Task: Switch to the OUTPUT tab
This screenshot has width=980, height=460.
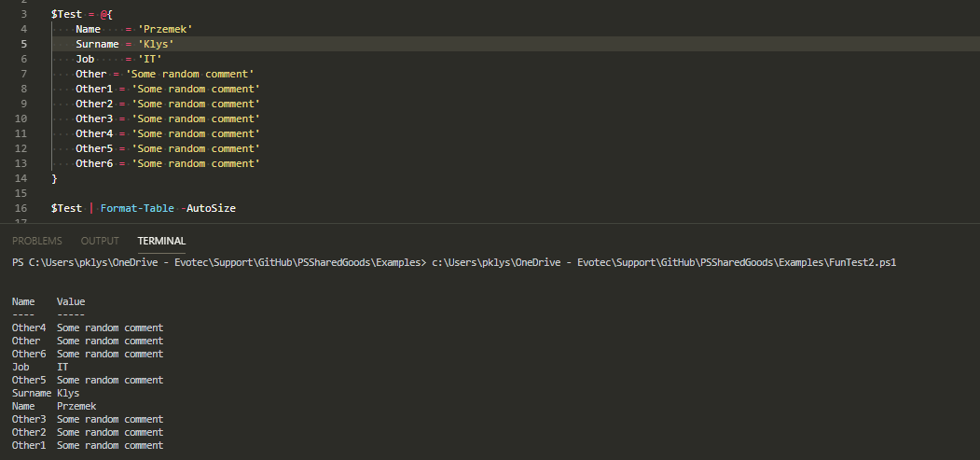Action: (100, 241)
